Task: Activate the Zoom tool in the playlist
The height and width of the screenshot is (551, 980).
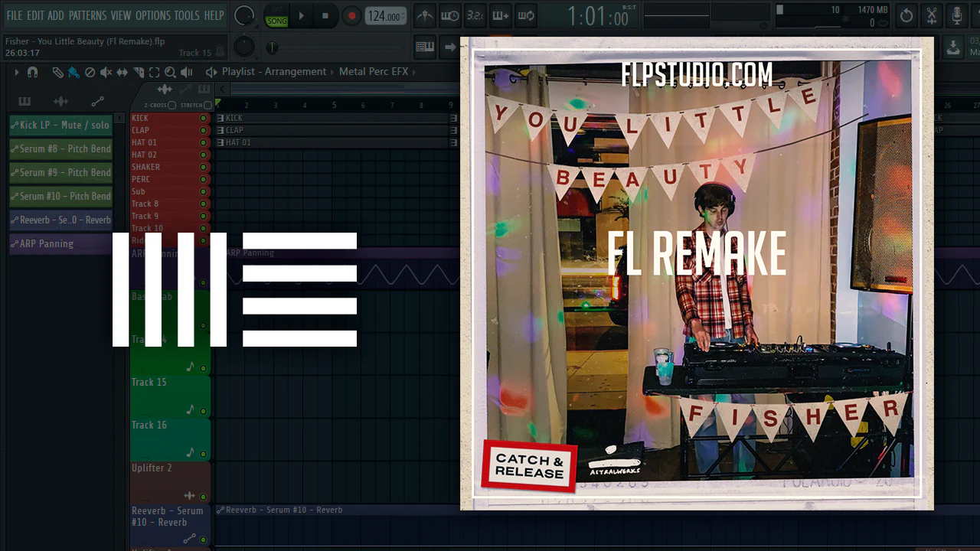Action: pyautogui.click(x=170, y=71)
